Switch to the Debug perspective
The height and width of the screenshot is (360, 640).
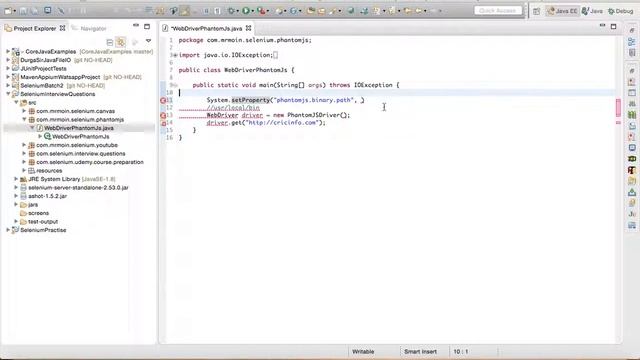click(x=620, y=11)
